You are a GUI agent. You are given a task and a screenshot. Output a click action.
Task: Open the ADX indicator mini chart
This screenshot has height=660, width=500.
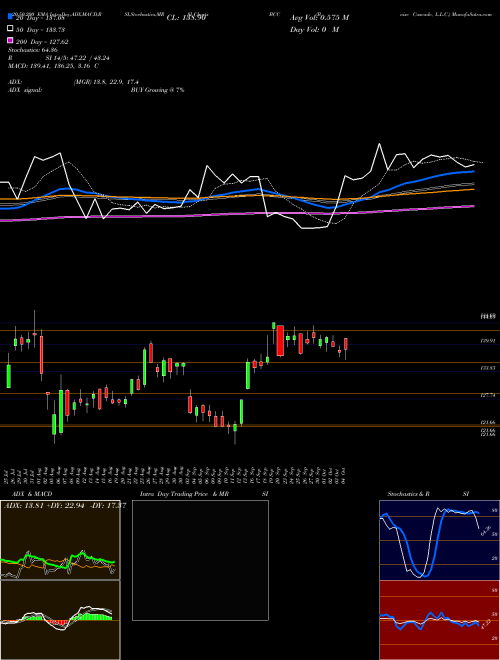click(x=60, y=540)
